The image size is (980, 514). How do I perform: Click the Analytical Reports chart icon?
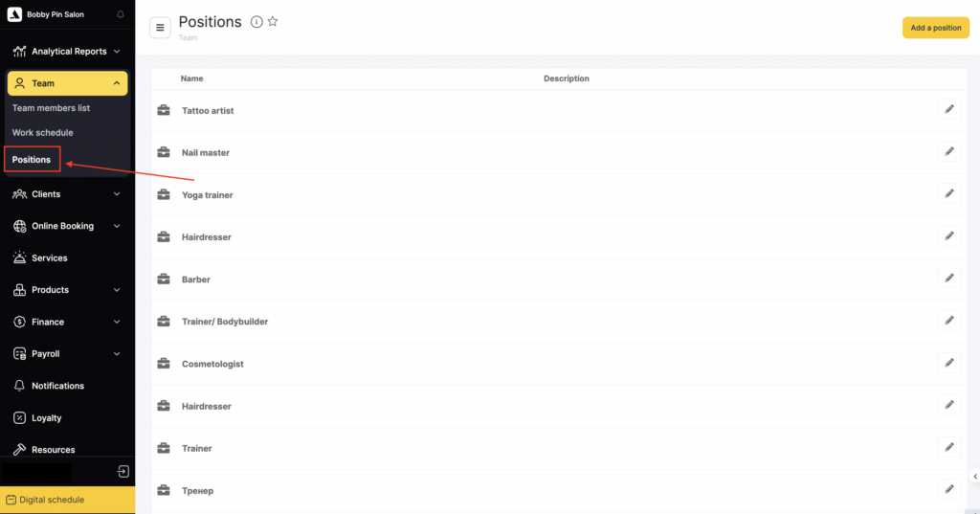pos(19,52)
